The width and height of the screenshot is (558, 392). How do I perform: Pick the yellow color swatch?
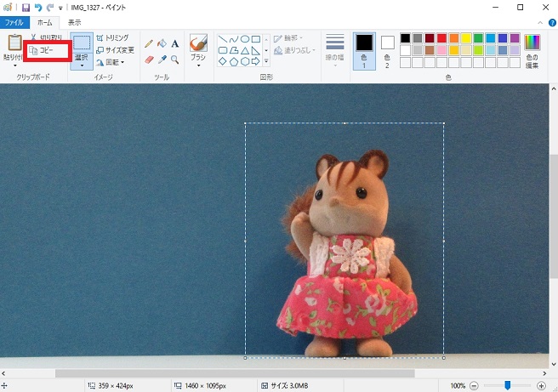[466, 38]
